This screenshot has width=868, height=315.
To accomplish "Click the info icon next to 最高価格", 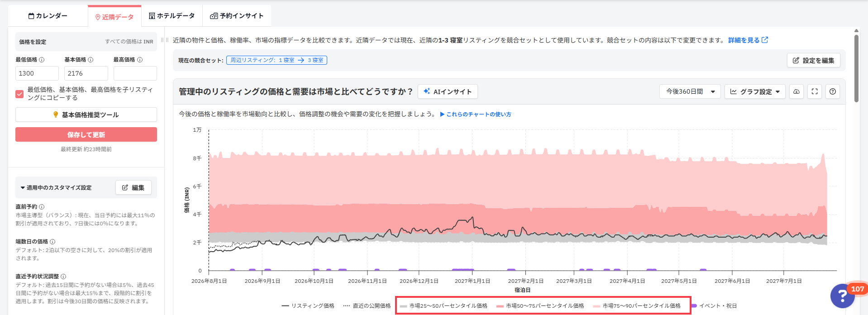I will [x=140, y=60].
